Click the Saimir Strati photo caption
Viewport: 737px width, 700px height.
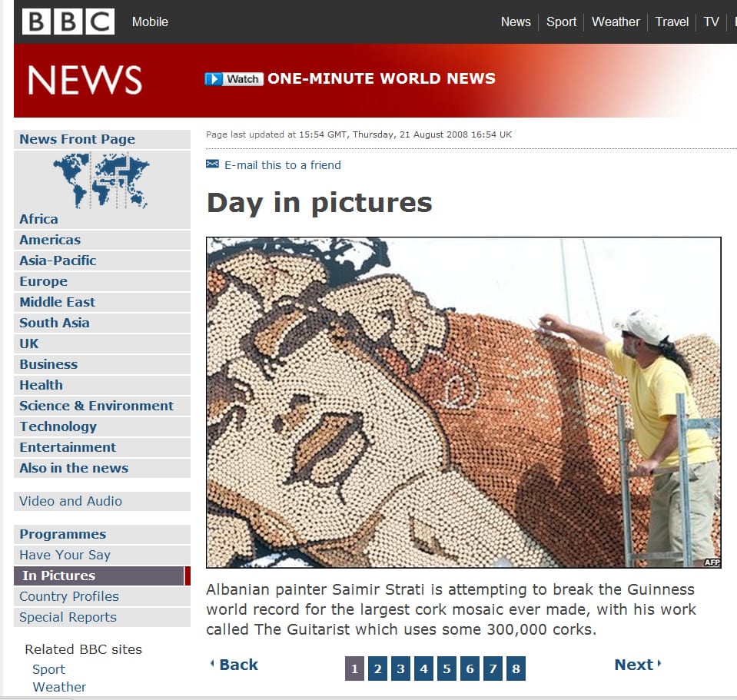click(x=451, y=609)
